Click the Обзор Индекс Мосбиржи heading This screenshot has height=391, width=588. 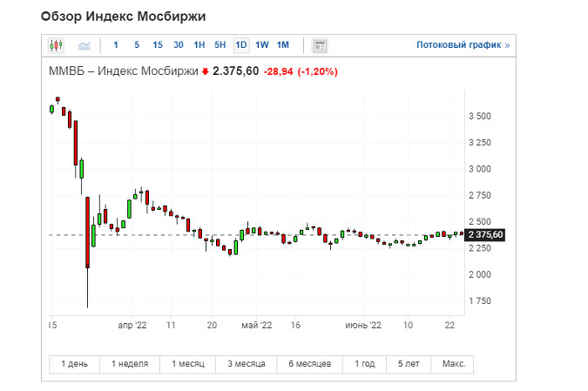click(x=124, y=17)
